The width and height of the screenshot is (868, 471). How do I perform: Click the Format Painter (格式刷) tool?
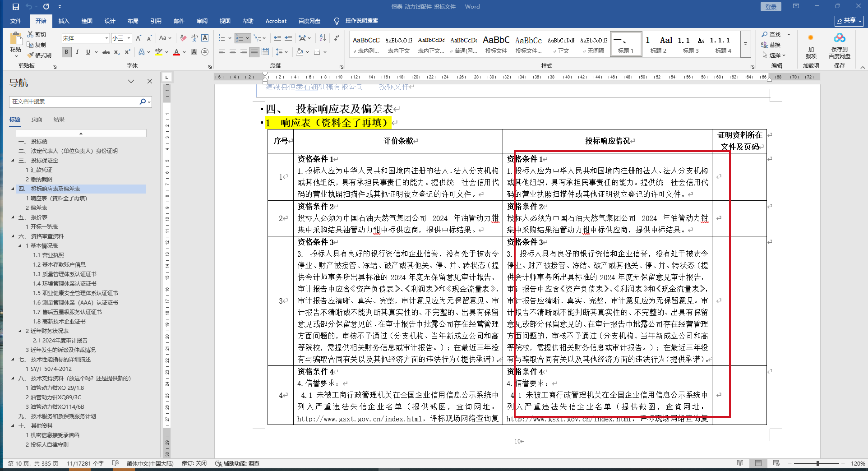tap(39, 55)
